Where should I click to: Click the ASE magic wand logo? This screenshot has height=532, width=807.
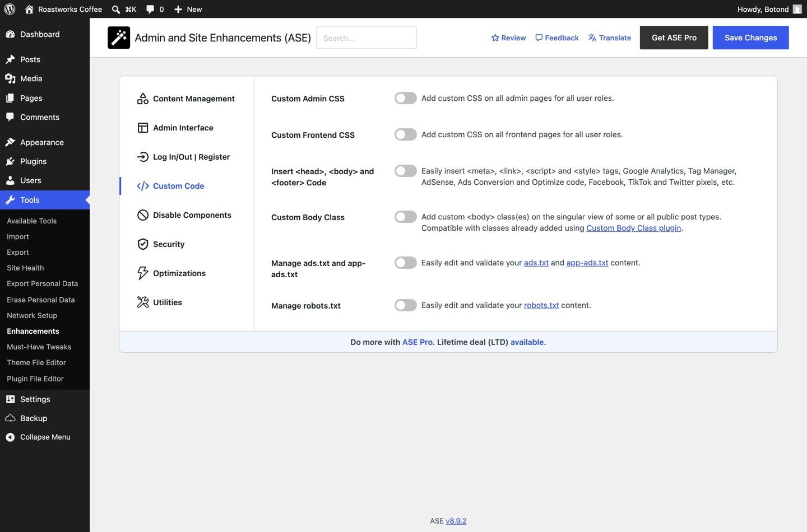click(119, 38)
